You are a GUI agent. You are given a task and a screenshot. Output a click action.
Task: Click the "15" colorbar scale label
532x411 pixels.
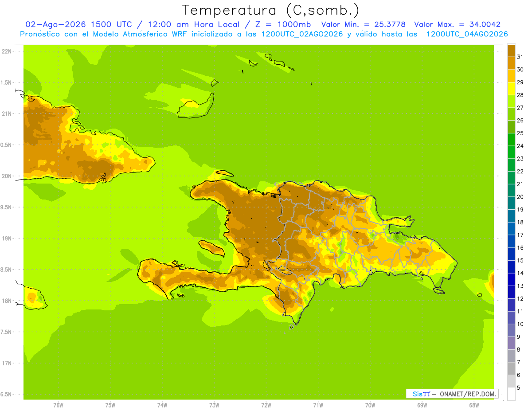coord(520,260)
